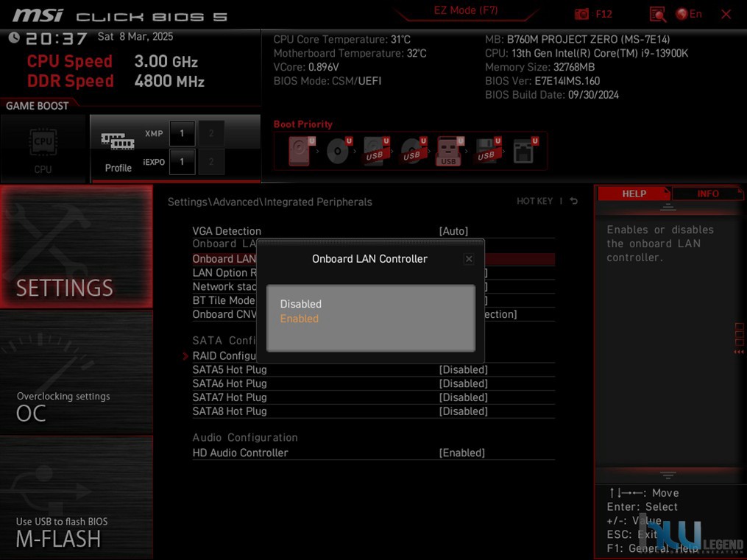The width and height of the screenshot is (747, 560).
Task: Select the USB key boot device icon
Action: tap(450, 151)
